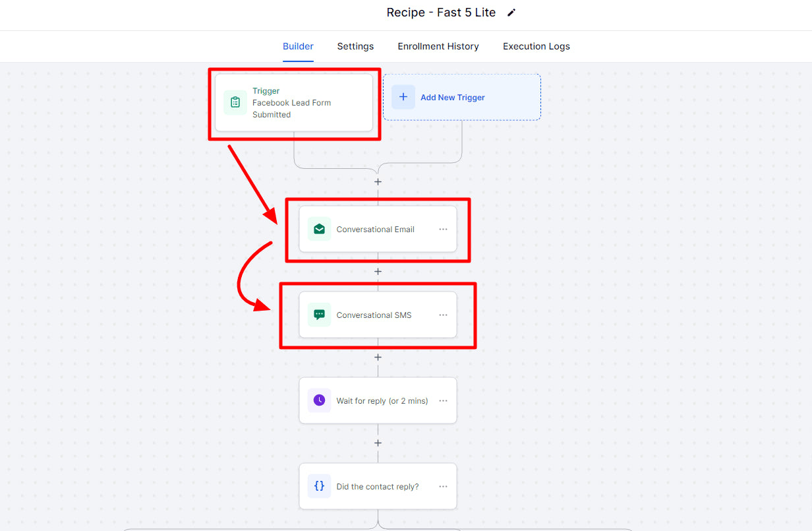Image resolution: width=812 pixels, height=531 pixels.
Task: Add step below the triggers
Action: click(x=378, y=181)
